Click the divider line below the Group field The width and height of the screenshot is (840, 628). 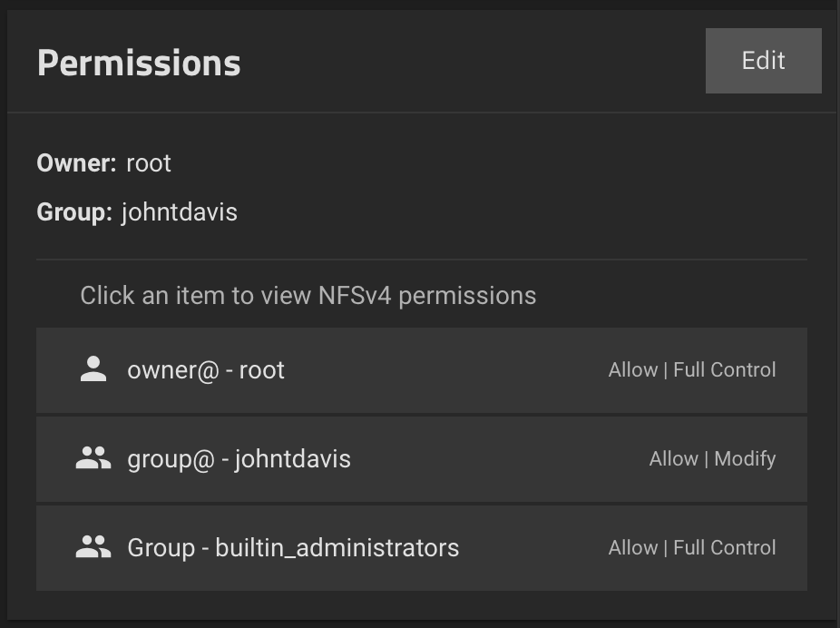click(x=422, y=260)
